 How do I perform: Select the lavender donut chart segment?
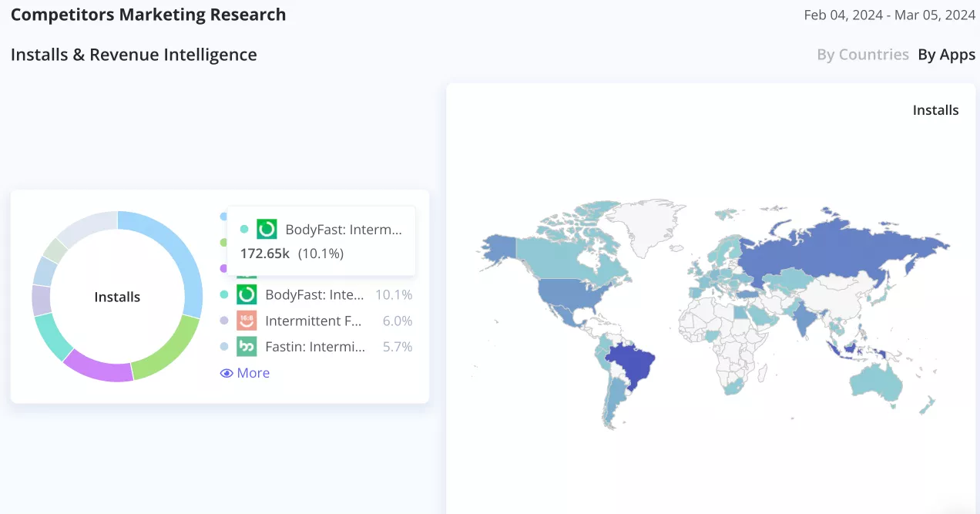(41, 300)
